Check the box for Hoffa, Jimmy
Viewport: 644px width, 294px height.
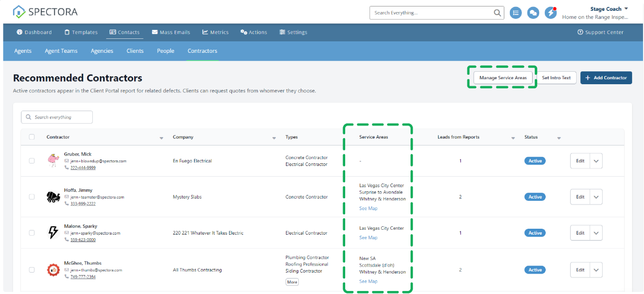(x=32, y=197)
